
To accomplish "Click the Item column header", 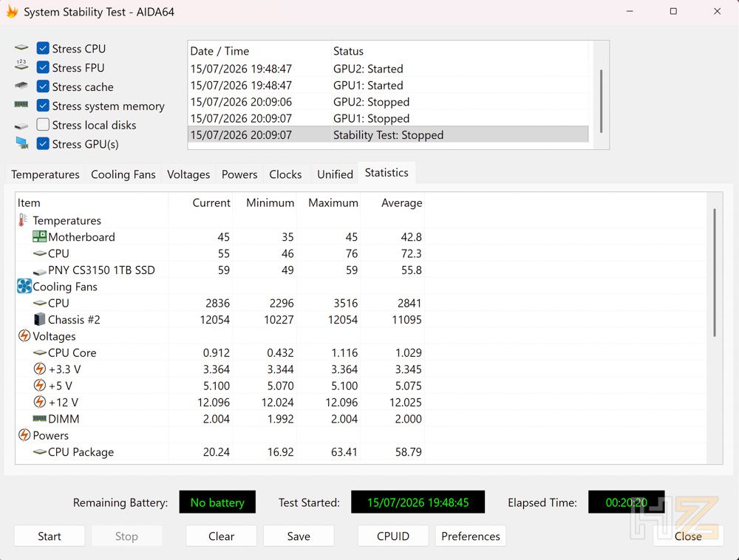I will (92, 202).
